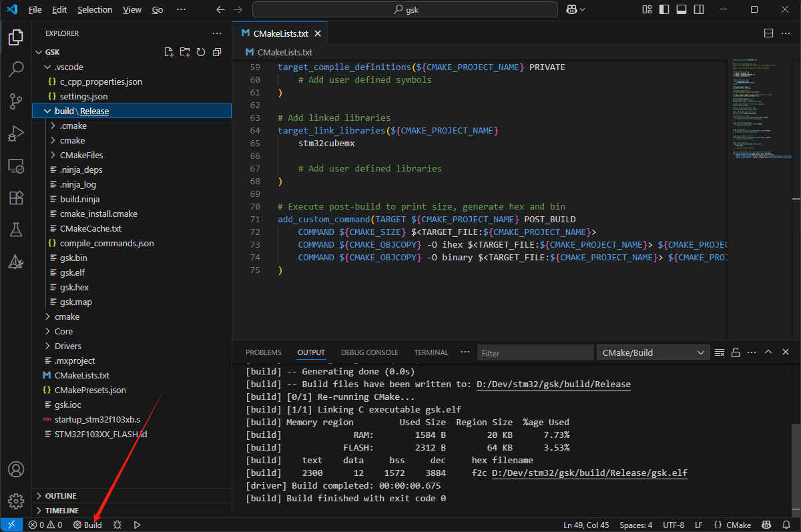The height and width of the screenshot is (532, 801).
Task: Open the CMake/Build output channel dropdown
Action: [653, 352]
